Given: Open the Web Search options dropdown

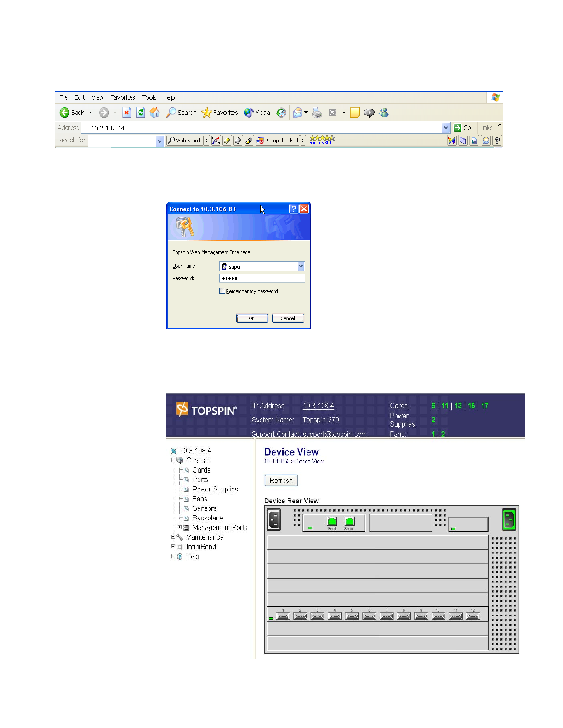Looking at the screenshot, I should click(x=206, y=141).
